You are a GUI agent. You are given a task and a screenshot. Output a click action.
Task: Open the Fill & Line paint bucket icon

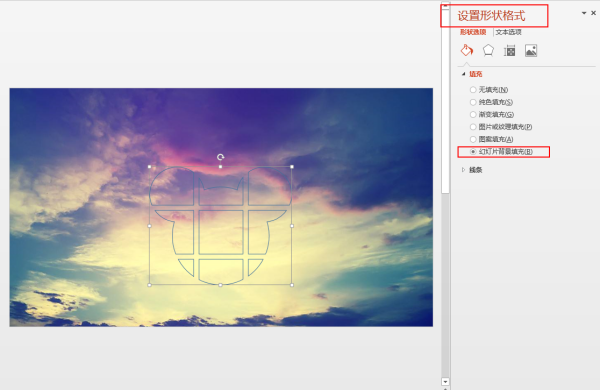click(x=467, y=50)
